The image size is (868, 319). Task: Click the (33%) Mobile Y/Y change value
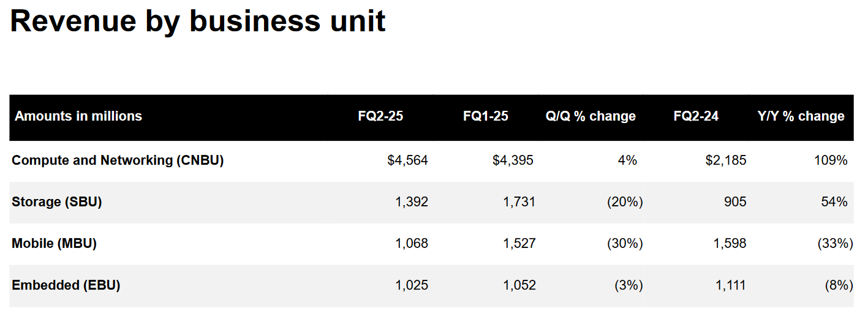click(835, 244)
